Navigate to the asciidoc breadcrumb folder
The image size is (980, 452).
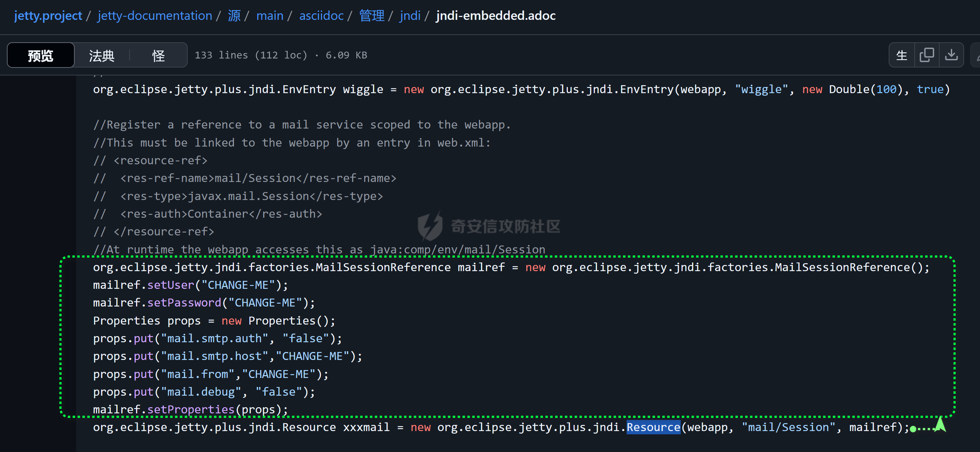321,16
